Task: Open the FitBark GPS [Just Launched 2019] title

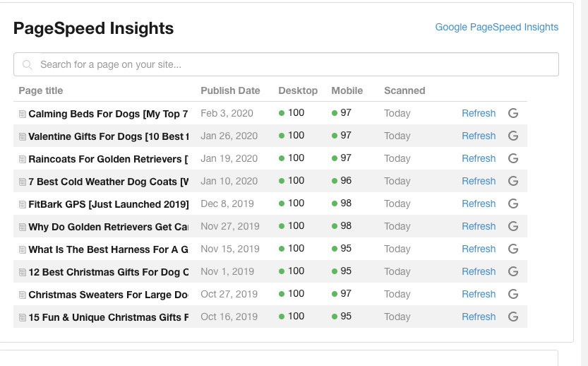Action: tap(109, 204)
